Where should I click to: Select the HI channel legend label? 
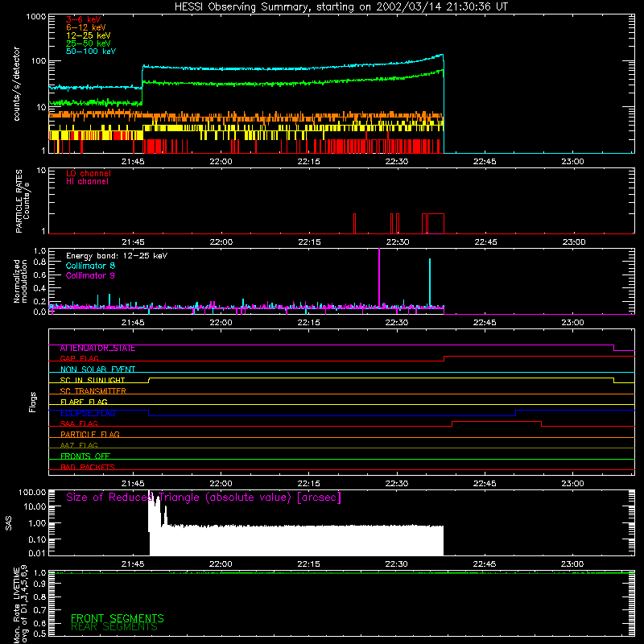(x=87, y=182)
